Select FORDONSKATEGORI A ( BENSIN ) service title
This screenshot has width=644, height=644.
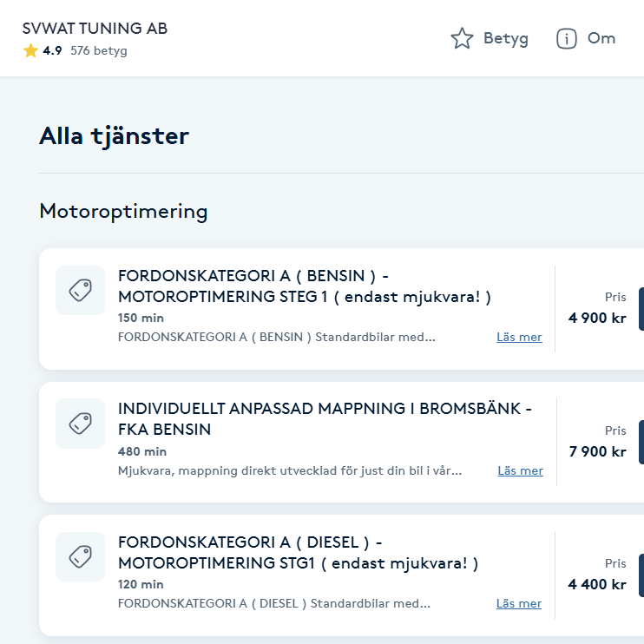point(305,286)
